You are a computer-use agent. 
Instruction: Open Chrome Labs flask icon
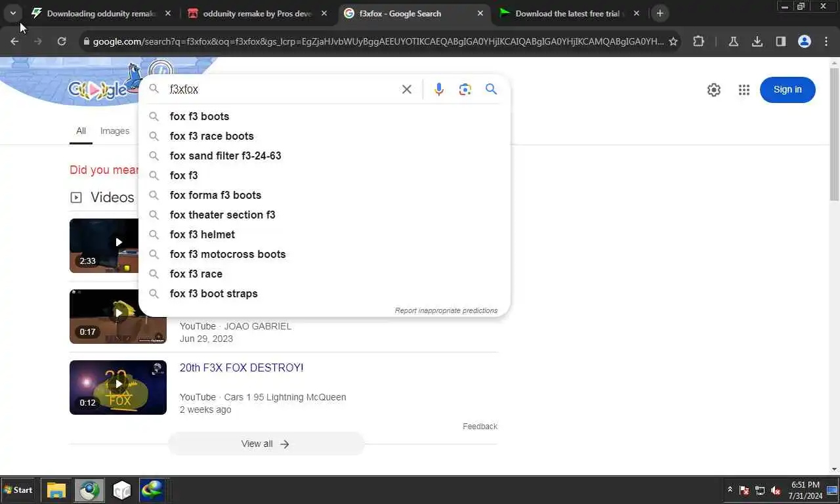[x=734, y=41]
